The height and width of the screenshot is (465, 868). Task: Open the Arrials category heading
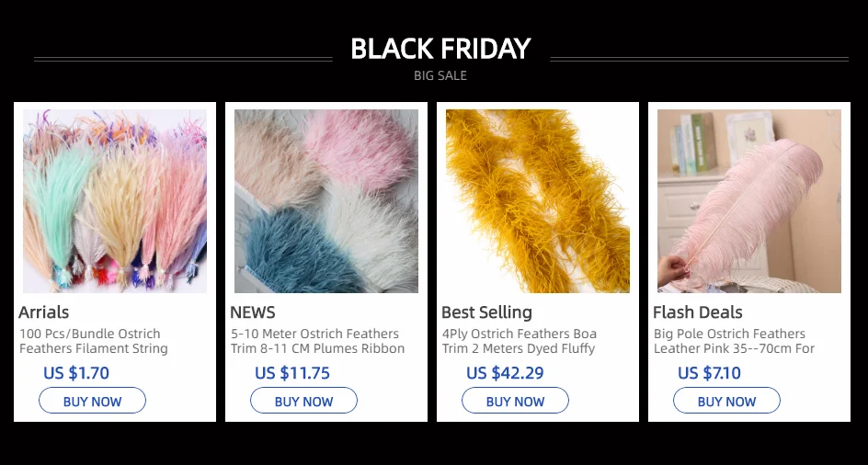click(x=44, y=312)
